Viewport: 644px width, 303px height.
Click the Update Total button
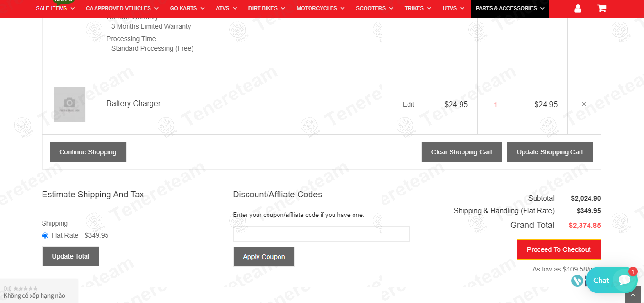point(71,256)
